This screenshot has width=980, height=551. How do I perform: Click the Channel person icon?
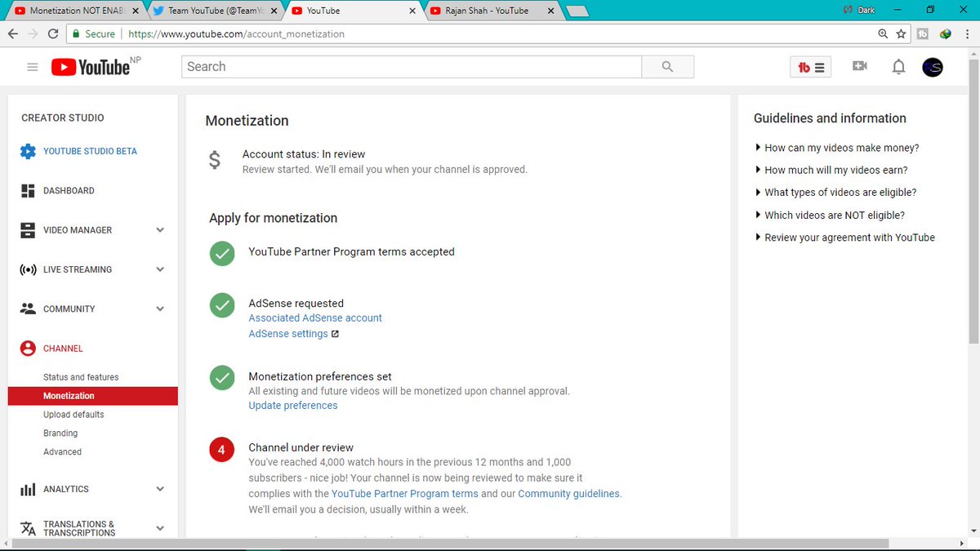(28, 349)
